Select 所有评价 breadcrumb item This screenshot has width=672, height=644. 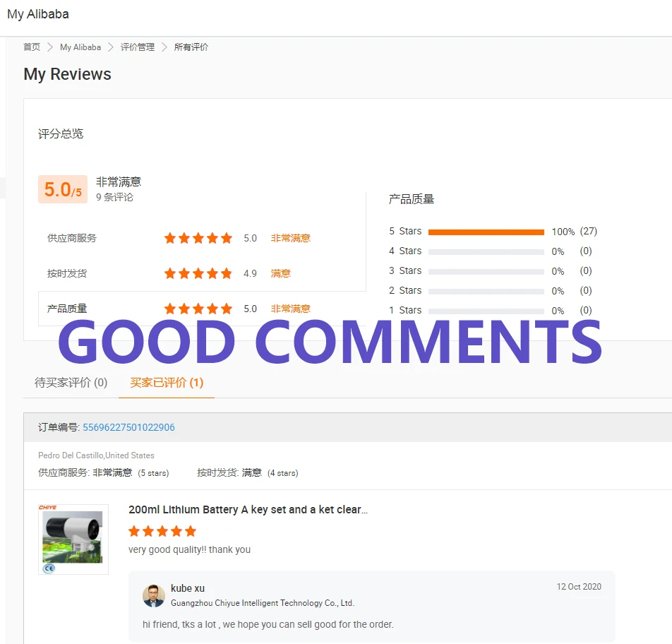[x=191, y=47]
